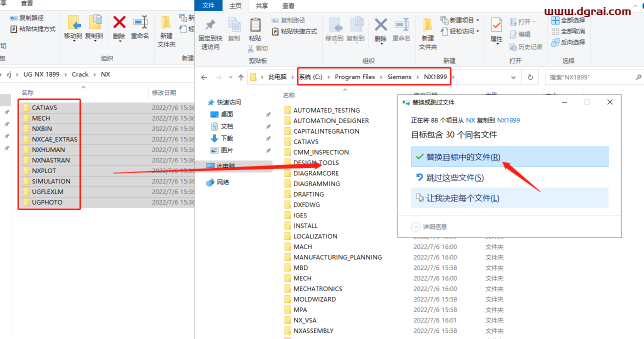This screenshot has height=339, width=644.
Task: Click 历史记录 in right window ribbon
Action: tap(526, 46)
